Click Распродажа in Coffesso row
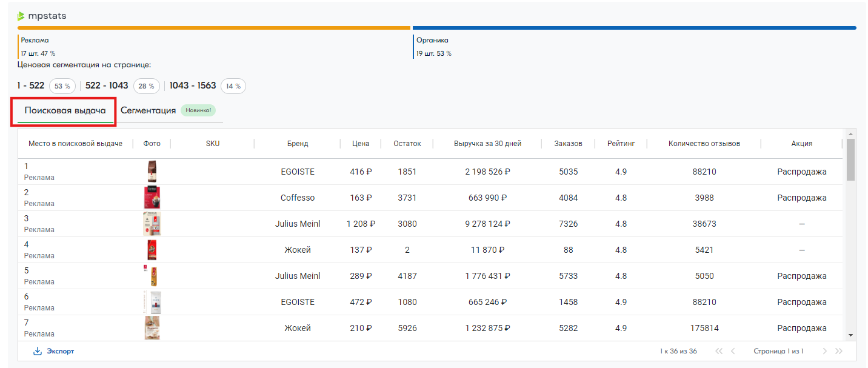Image resolution: width=868 pixels, height=368 pixels. (x=801, y=198)
